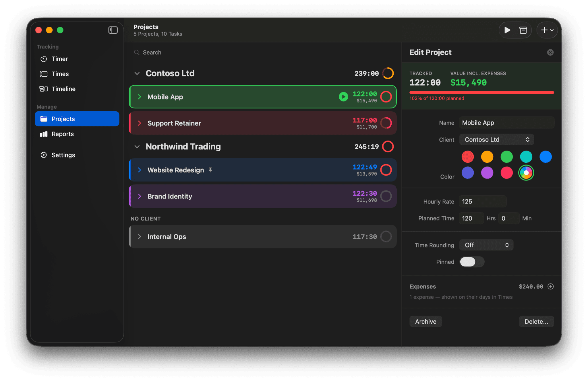Viewport: 588px width, 381px height.
Task: Click the '5 Projects, 10 Tasks' subtitle
Action: tap(158, 34)
